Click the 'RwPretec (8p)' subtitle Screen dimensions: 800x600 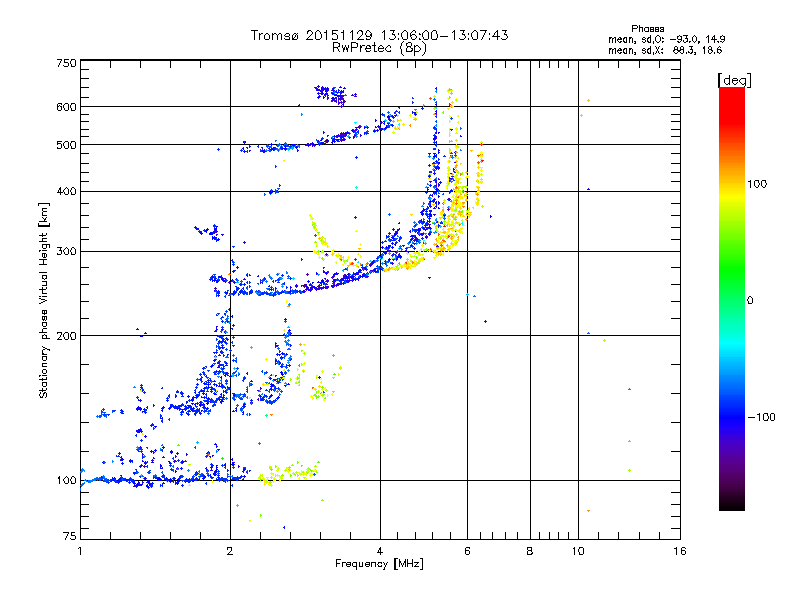(379, 48)
